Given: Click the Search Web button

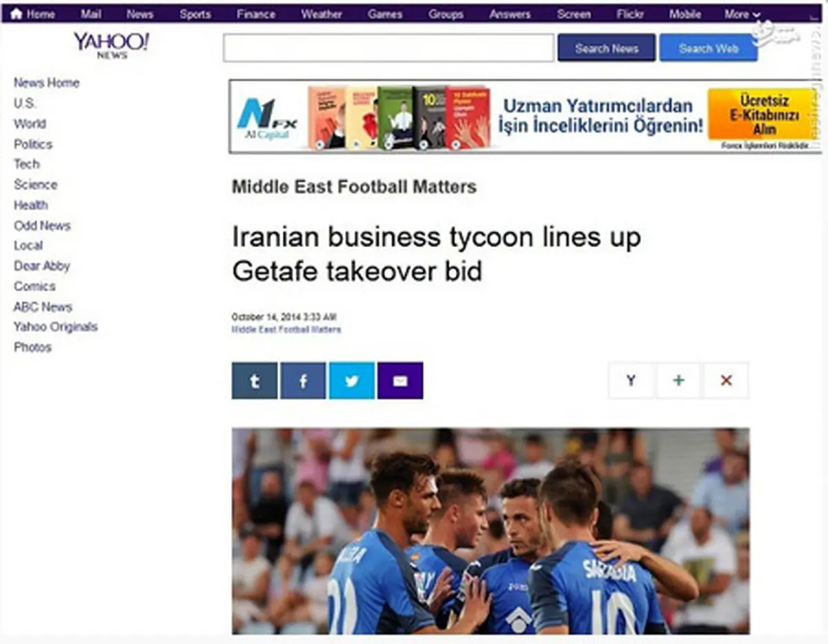Looking at the screenshot, I should tap(709, 48).
